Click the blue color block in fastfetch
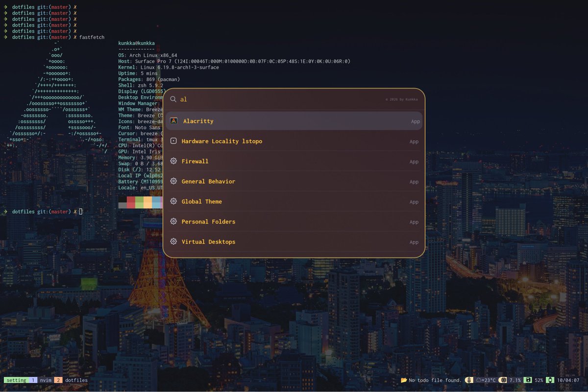 click(x=156, y=202)
